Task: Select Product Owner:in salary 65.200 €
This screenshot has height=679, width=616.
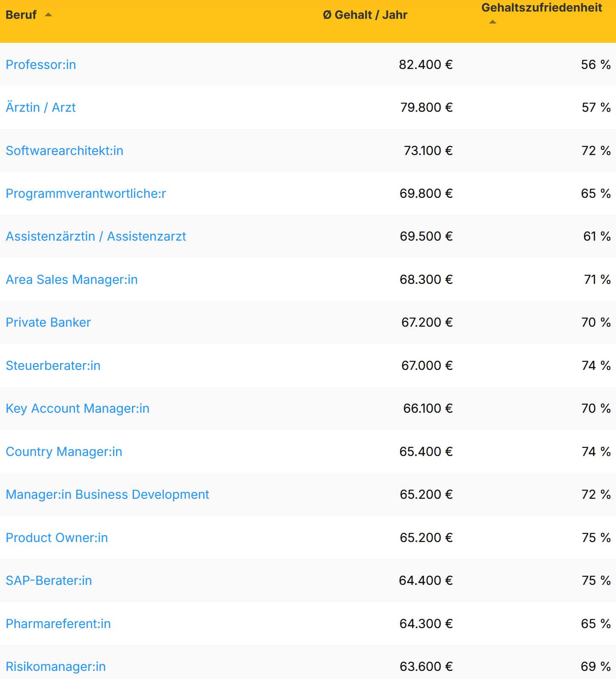Action: click(426, 538)
